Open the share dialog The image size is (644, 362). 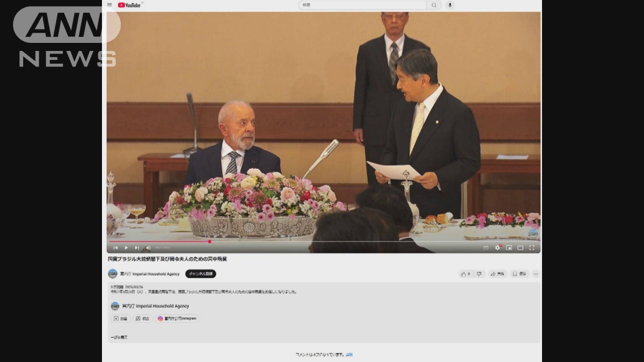497,274
